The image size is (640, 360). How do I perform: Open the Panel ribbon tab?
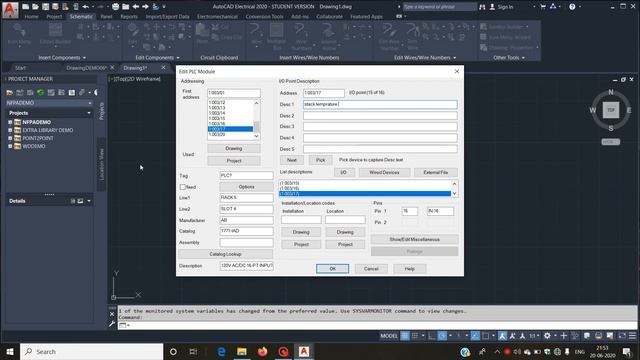click(106, 17)
